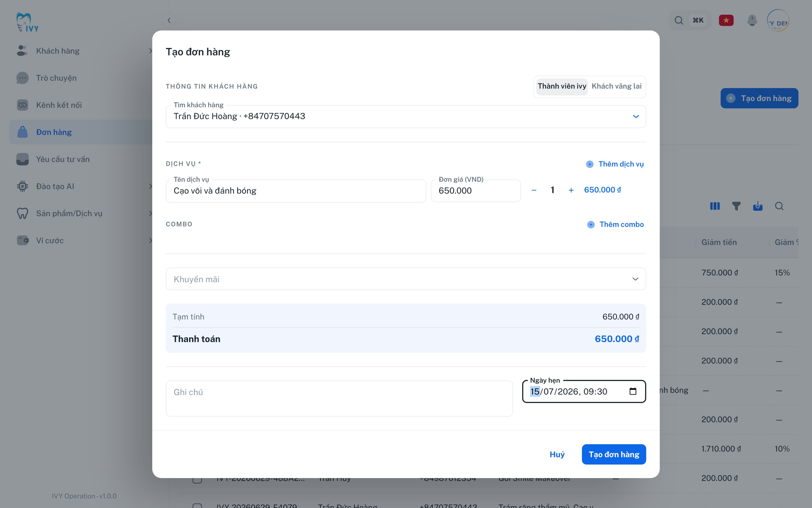Viewport: 812px width, 508px height.
Task: Go to Đào tạo AI menu item
Action: click(x=55, y=187)
